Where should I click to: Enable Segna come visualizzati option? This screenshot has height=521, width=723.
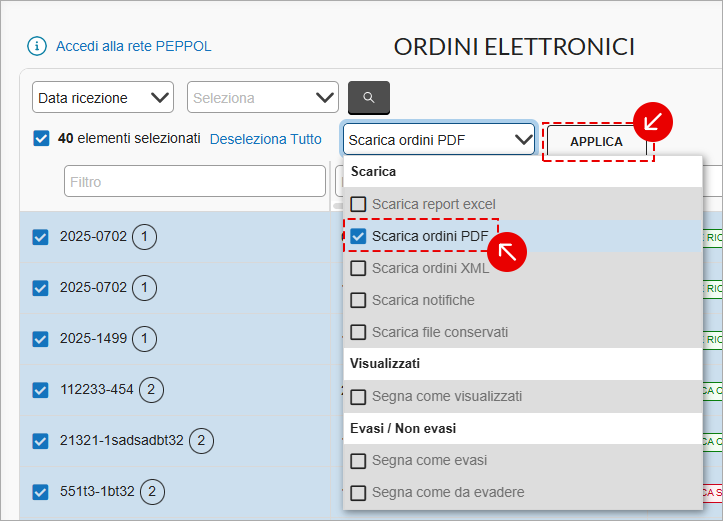coord(358,397)
